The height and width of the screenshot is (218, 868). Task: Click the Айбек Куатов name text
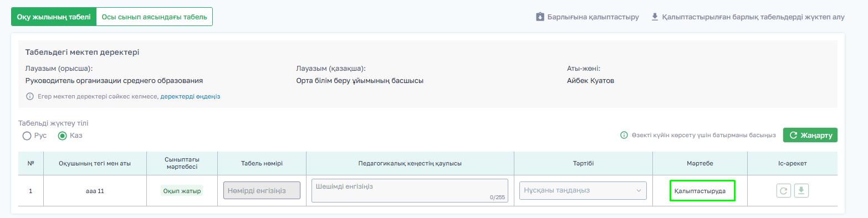[x=590, y=81]
